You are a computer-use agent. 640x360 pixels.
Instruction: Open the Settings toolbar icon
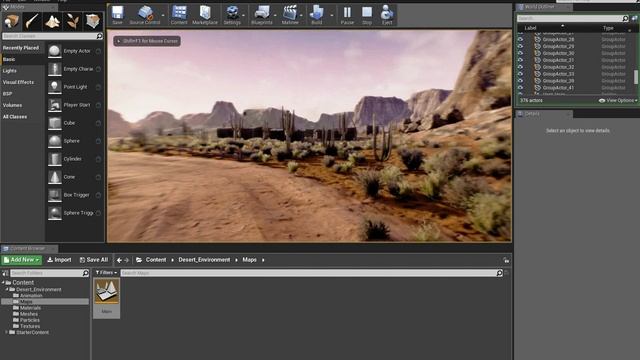click(x=232, y=15)
